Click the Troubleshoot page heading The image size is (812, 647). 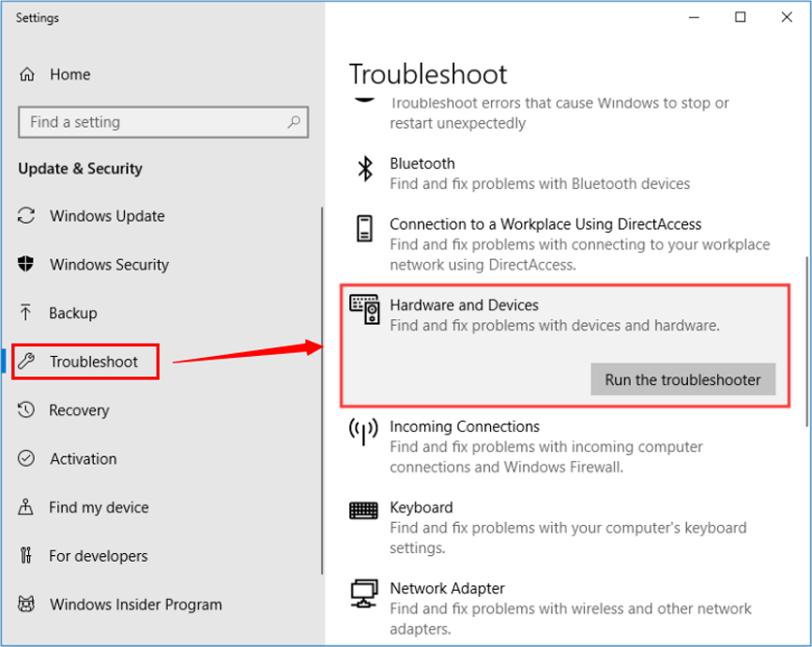click(x=428, y=74)
